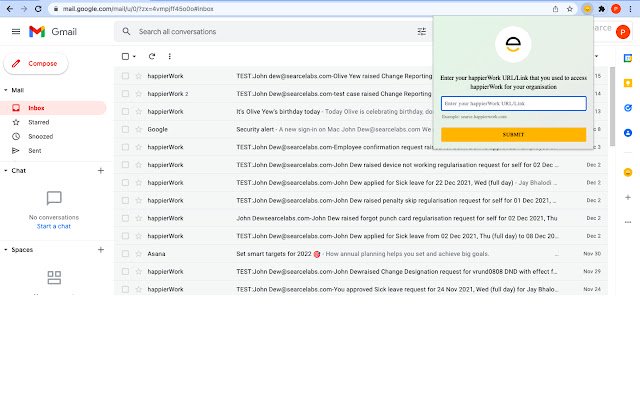Click the Start a chat link
Viewport: 640px width, 400px height.
(x=54, y=226)
